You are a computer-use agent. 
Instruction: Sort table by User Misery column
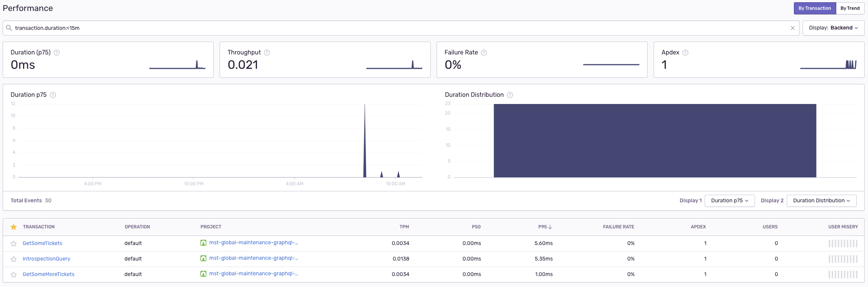(x=843, y=227)
